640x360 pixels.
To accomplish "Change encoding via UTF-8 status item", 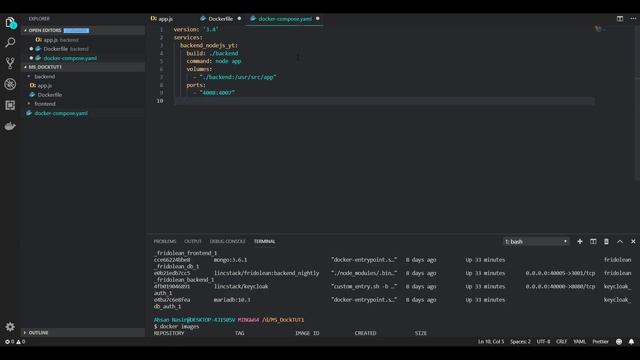I will pos(543,342).
